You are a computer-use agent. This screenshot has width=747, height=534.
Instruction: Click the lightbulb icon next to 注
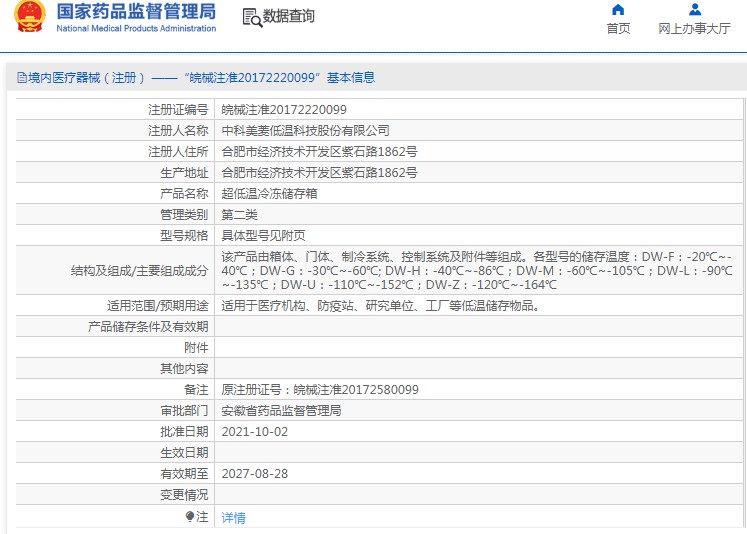point(190,516)
